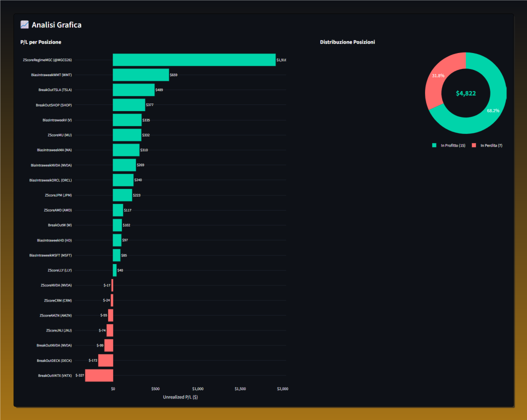The width and height of the screenshot is (527, 420).
Task: Click the green bar for ZScoreMU (MU)
Action: pos(128,135)
